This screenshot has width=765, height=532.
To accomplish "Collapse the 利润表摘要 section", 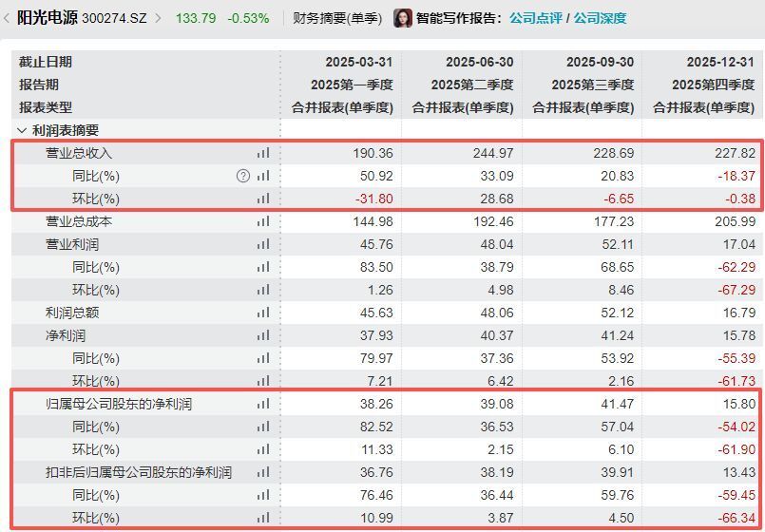I will click(22, 130).
